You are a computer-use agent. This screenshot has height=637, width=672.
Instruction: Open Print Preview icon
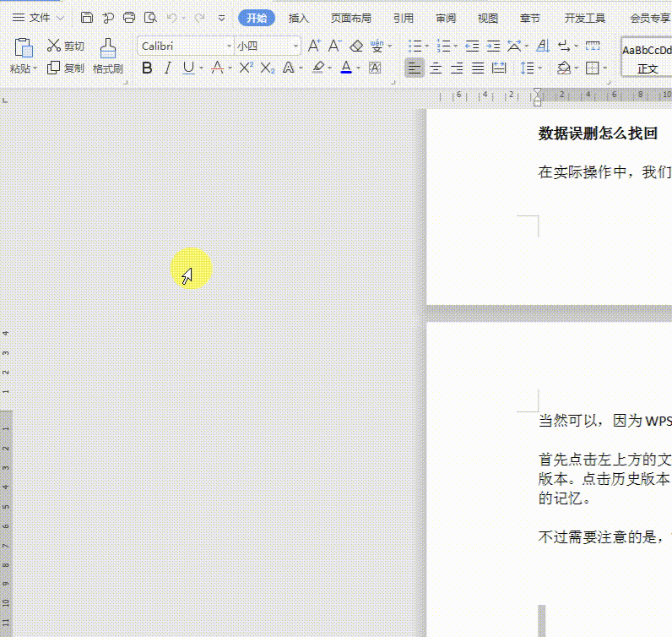(150, 18)
